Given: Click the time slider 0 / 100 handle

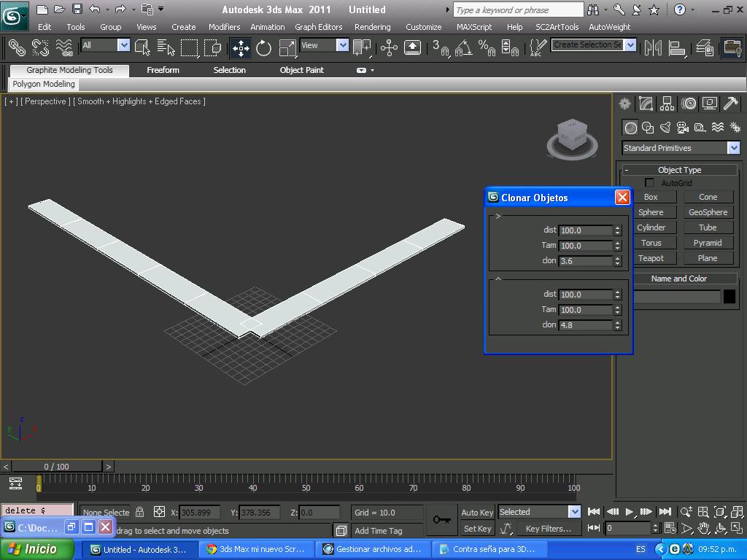Looking at the screenshot, I should [57, 467].
